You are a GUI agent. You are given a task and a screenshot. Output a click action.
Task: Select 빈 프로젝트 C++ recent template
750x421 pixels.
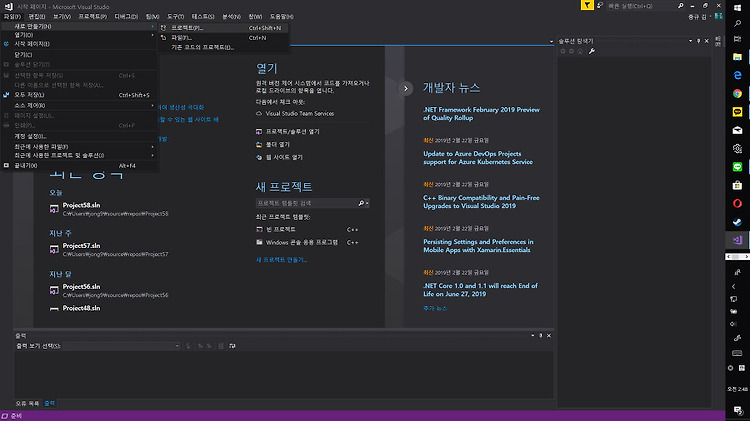click(308, 230)
